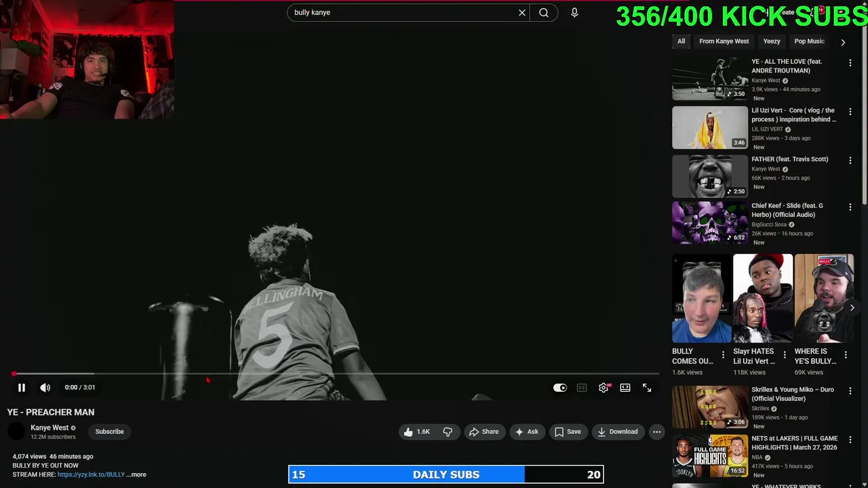Start voice search with microphone icon
The height and width of the screenshot is (488, 868).
[x=574, y=12]
